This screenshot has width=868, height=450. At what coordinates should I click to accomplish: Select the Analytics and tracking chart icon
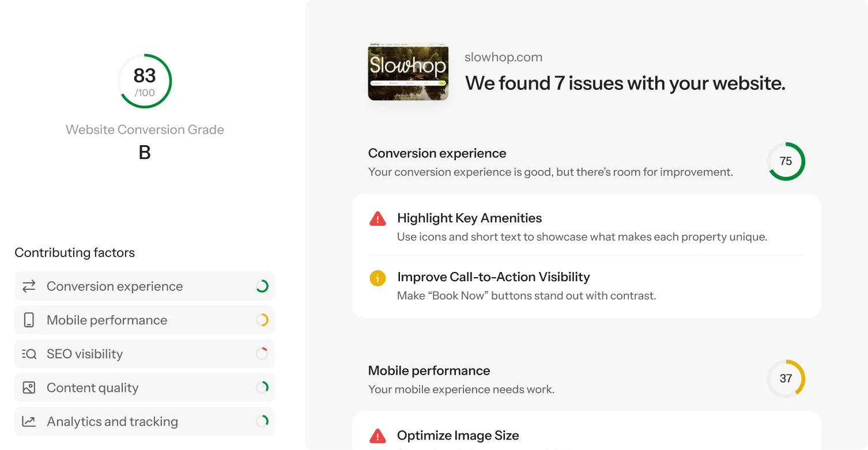[x=29, y=421]
